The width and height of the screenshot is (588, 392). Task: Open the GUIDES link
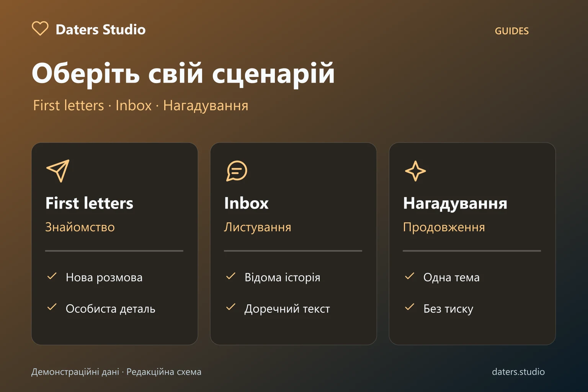[x=512, y=31]
